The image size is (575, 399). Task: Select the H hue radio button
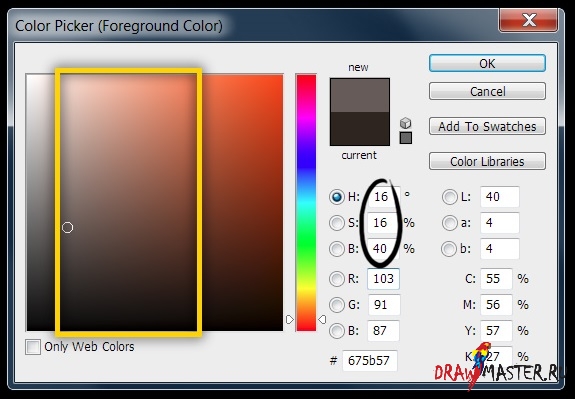(337, 197)
